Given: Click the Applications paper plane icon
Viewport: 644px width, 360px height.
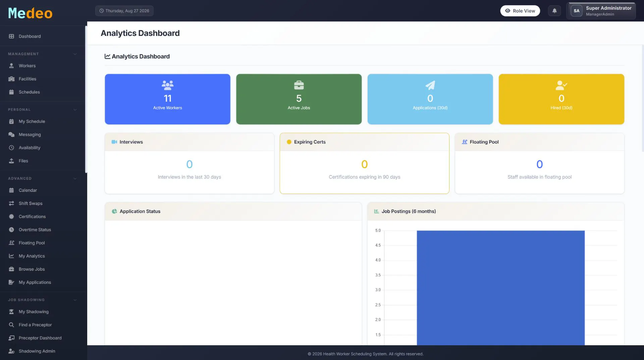Looking at the screenshot, I should click(x=430, y=85).
